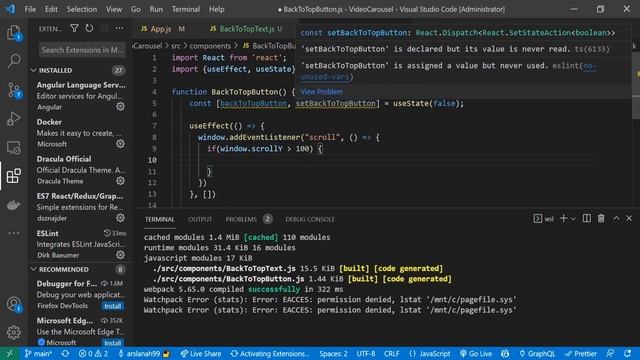Change indentation Spaces: 2
This screenshot has height=360, width=640.
333,353
